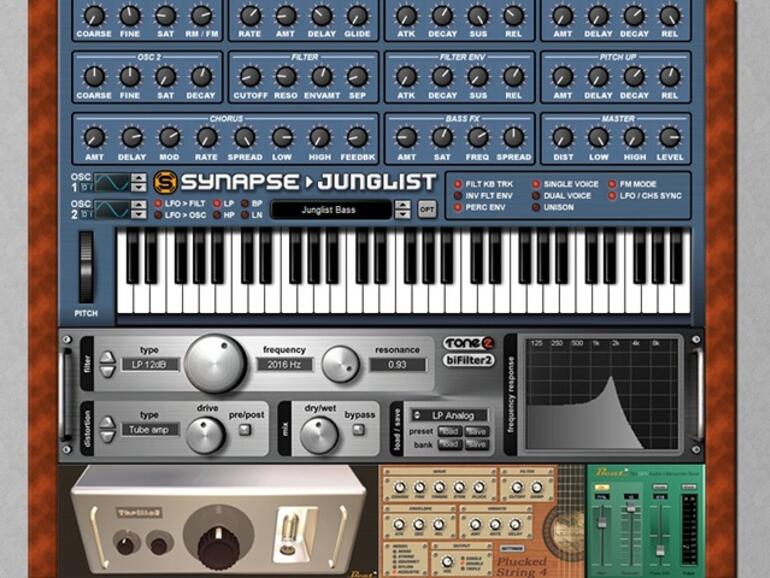Step distortion type up arrow
The height and width of the screenshot is (578, 770).
[108, 422]
